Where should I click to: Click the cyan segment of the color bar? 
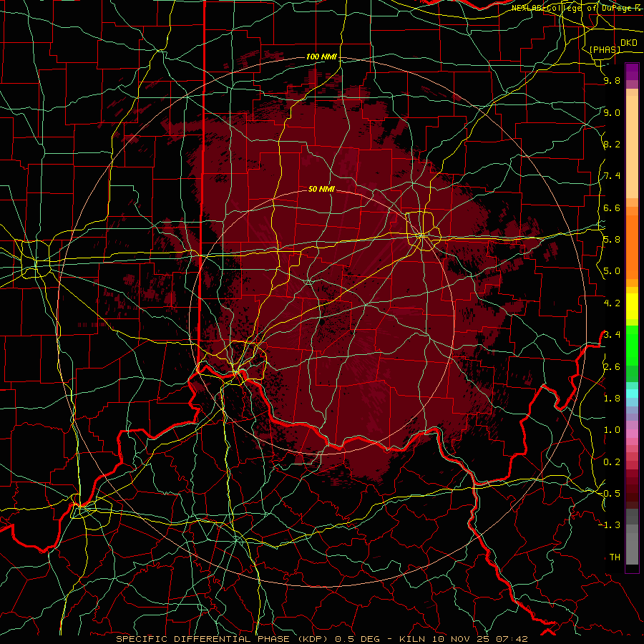[x=632, y=394]
